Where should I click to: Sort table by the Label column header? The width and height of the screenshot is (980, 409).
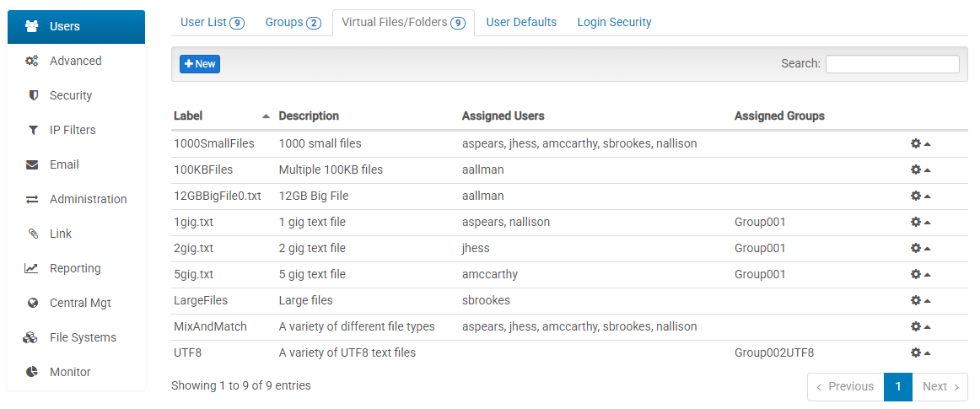[221, 116]
